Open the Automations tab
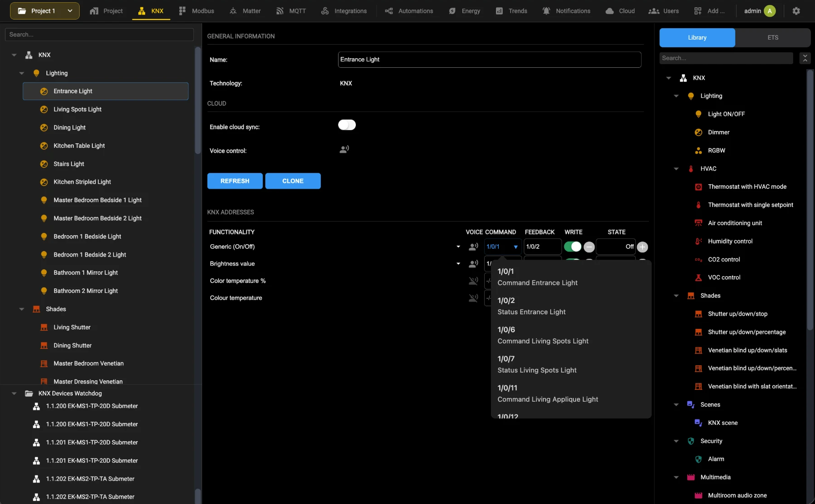 (409, 11)
